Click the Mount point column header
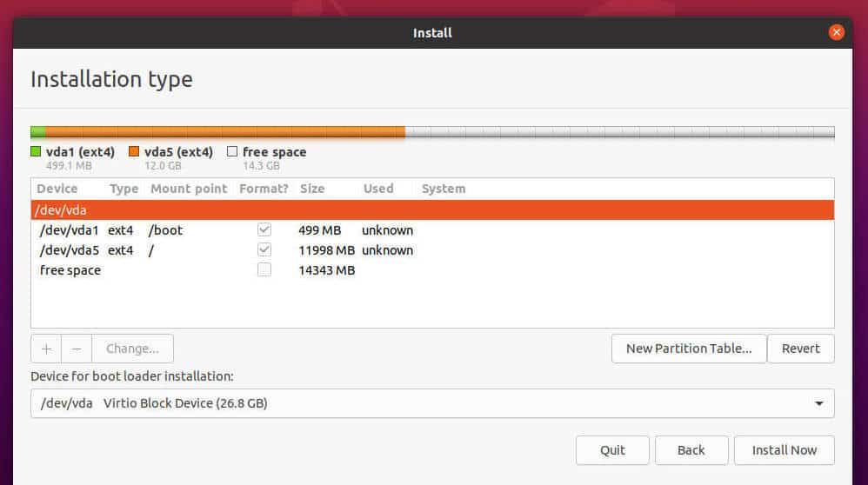The width and height of the screenshot is (868, 485). point(189,189)
